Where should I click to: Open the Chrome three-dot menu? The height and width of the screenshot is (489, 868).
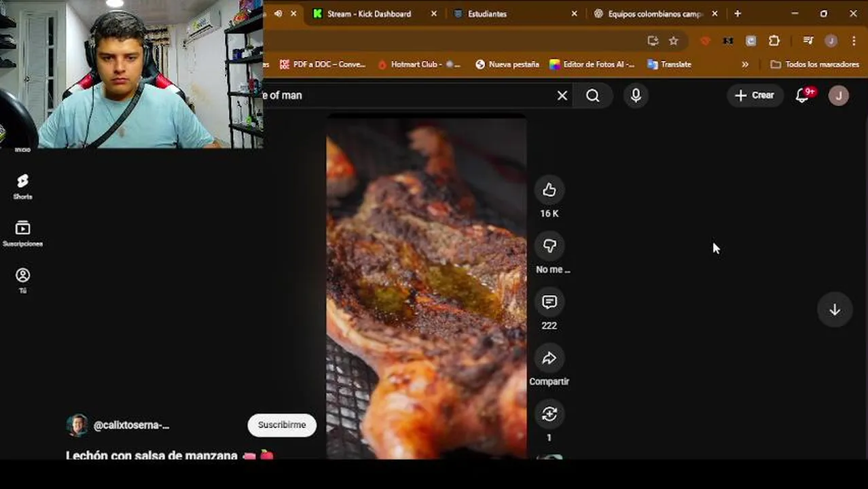(x=854, y=41)
